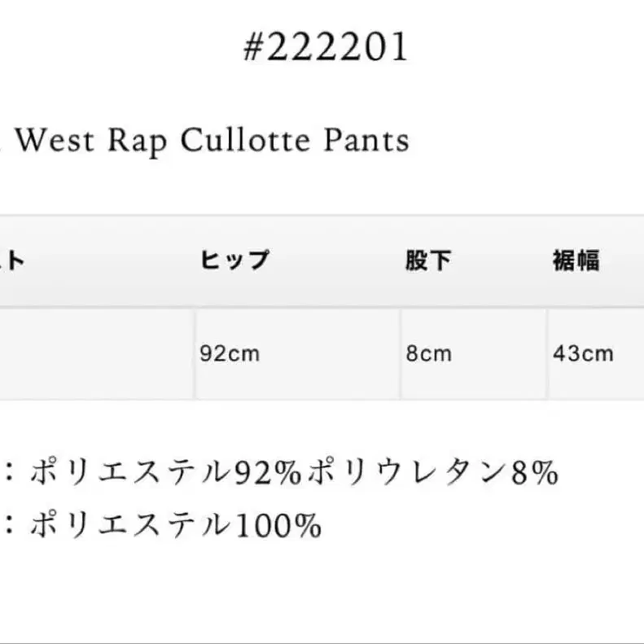Click the product number #222201
The image size is (644, 644).
coord(326,48)
